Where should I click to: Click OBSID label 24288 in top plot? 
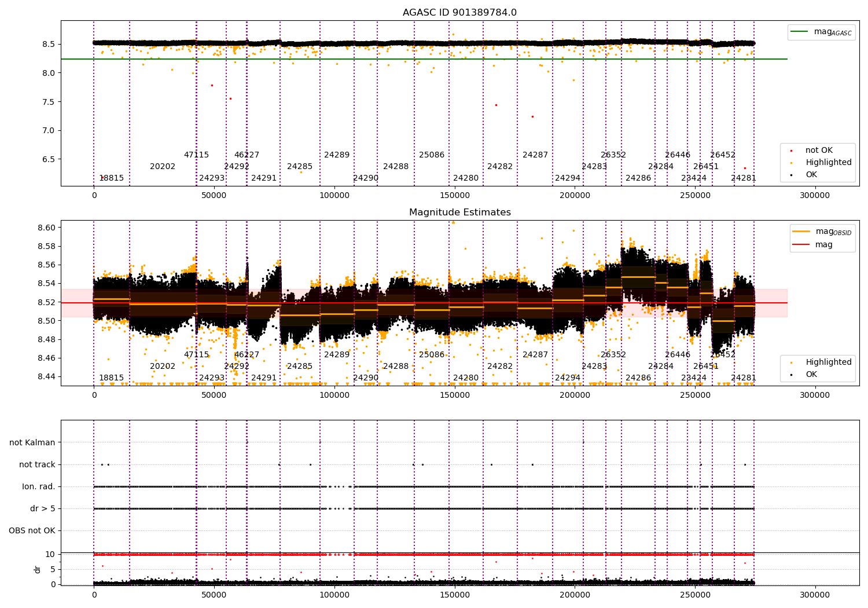point(396,166)
